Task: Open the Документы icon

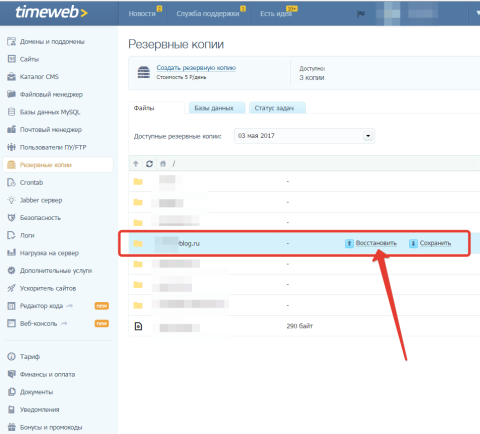Action: (11, 392)
